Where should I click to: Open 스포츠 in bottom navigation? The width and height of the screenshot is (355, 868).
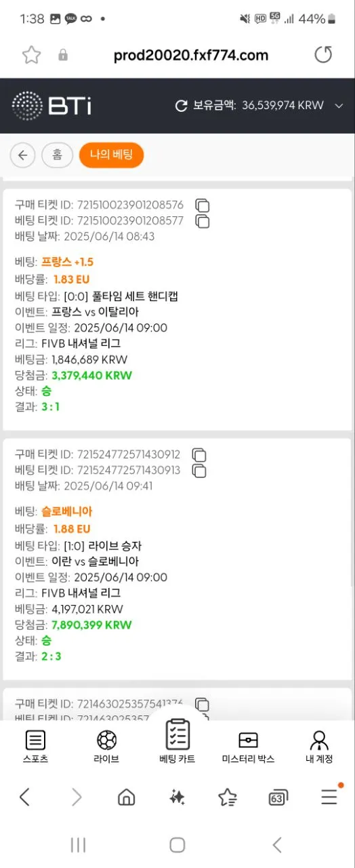[x=35, y=747]
